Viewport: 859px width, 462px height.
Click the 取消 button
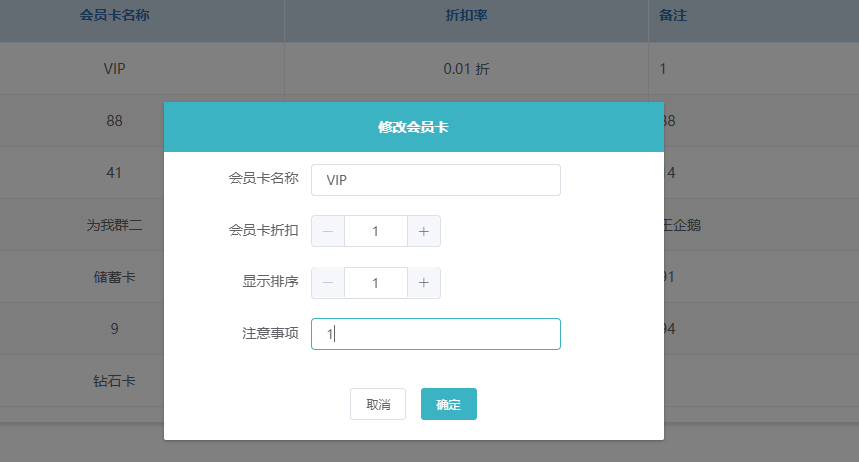click(378, 404)
